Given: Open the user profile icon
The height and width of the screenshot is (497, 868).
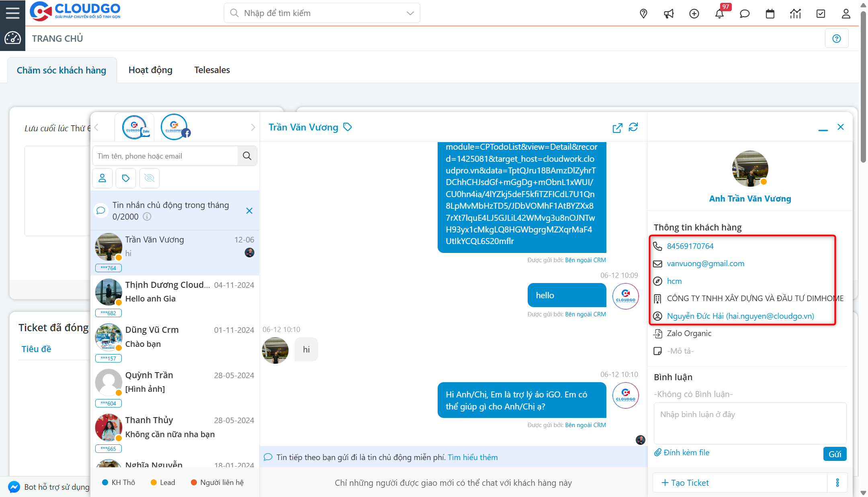Looking at the screenshot, I should click(x=846, y=13).
